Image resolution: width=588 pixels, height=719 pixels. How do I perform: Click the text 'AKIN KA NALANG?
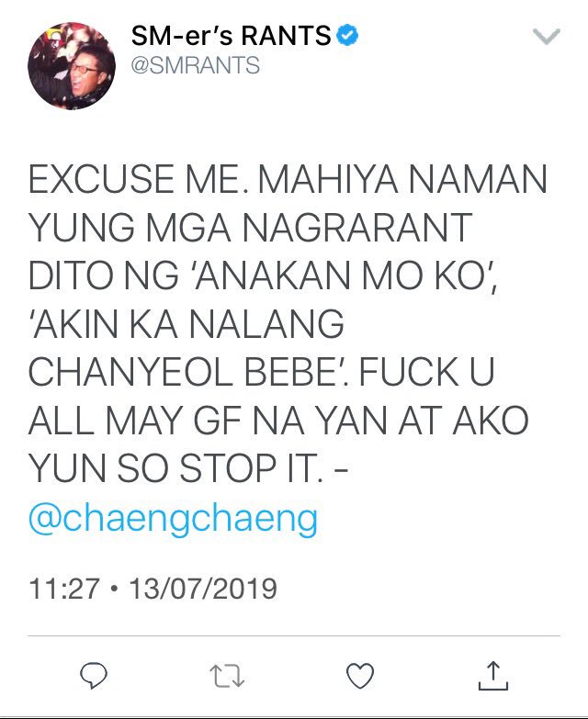(x=187, y=324)
